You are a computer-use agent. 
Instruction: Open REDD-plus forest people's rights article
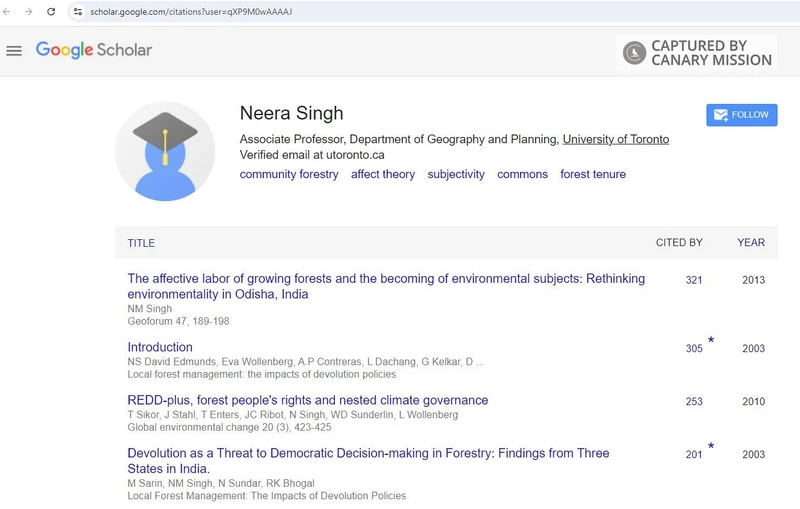click(x=307, y=400)
